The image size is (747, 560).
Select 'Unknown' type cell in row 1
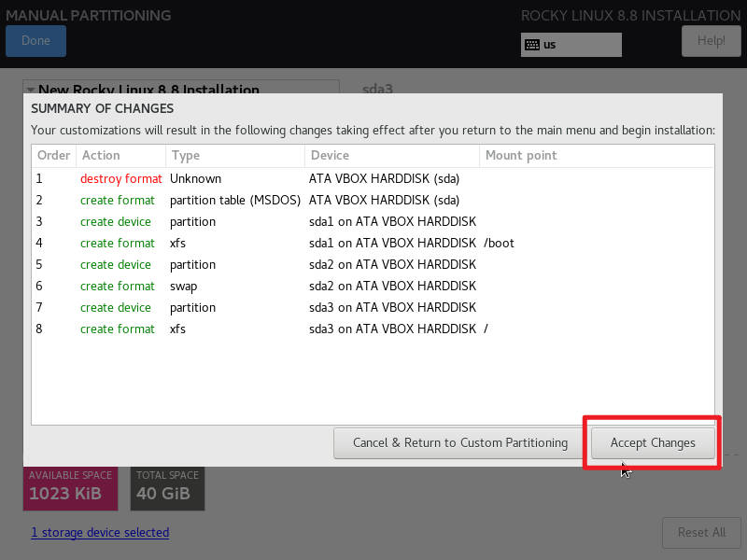pyautogui.click(x=196, y=179)
